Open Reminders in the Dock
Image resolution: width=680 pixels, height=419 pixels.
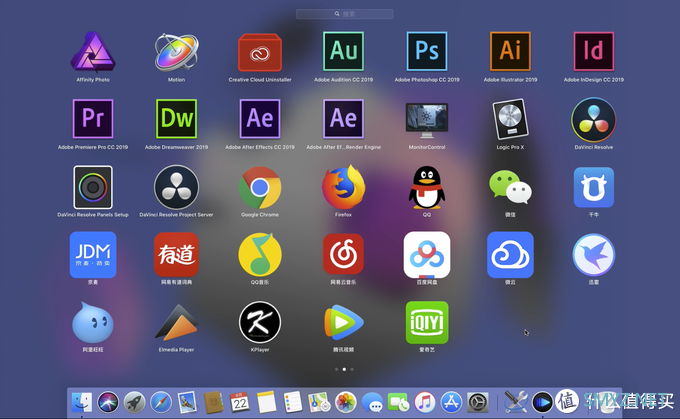pos(292,402)
